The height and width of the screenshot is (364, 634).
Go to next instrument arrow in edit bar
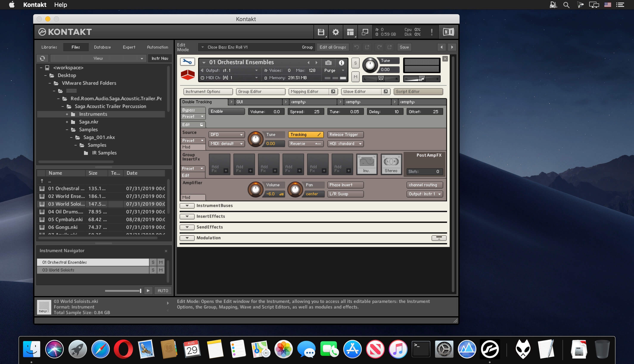coord(452,47)
